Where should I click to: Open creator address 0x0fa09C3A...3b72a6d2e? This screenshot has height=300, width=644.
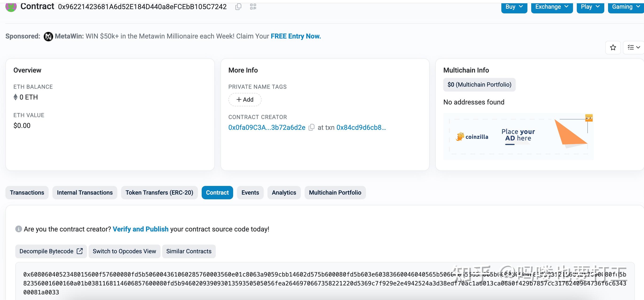267,127
